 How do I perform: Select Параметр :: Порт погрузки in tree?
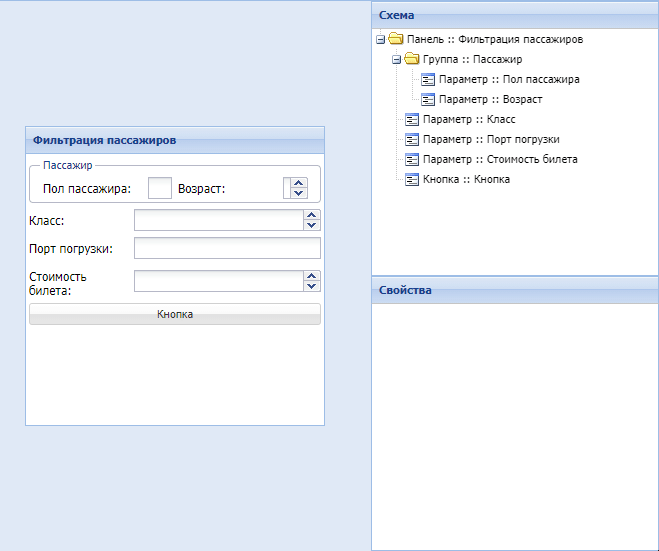[x=490, y=140]
